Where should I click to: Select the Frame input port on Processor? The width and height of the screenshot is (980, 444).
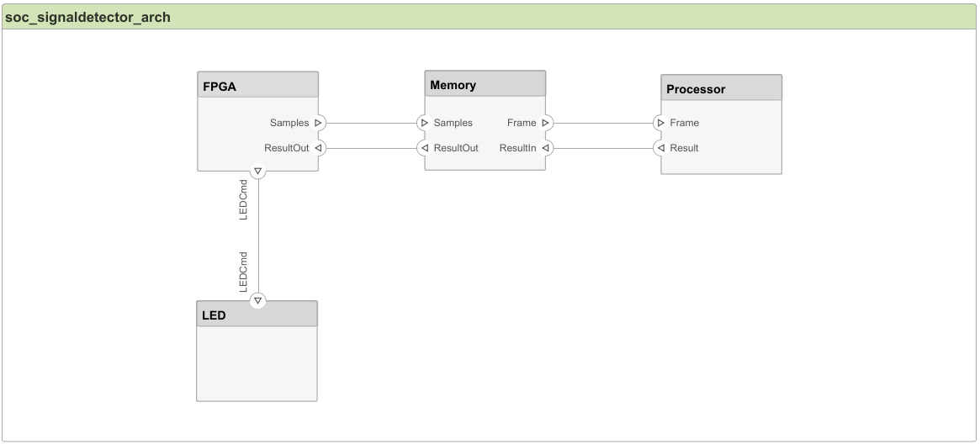[661, 123]
